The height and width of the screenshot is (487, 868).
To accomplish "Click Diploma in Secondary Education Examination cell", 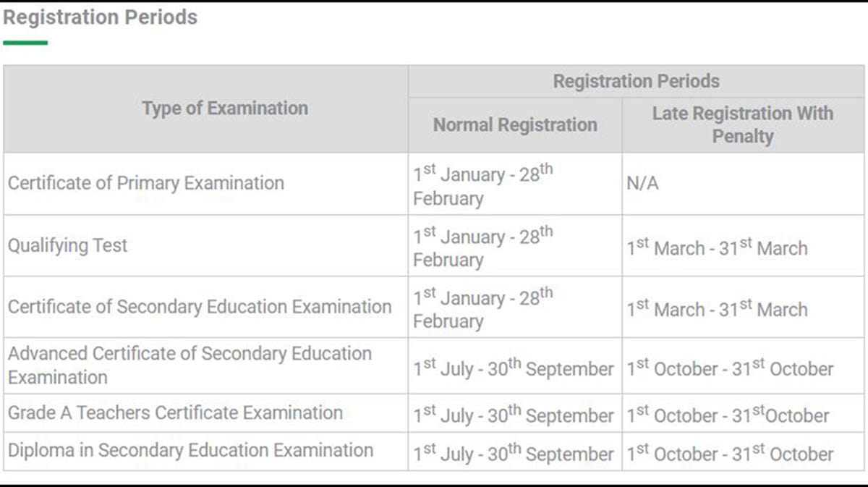I will pos(190,450).
